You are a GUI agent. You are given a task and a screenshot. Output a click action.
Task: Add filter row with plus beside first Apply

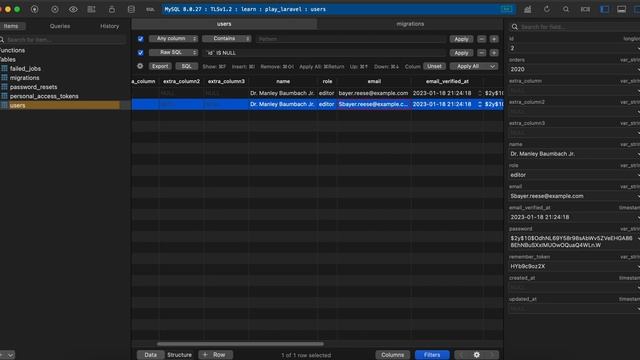(494, 39)
